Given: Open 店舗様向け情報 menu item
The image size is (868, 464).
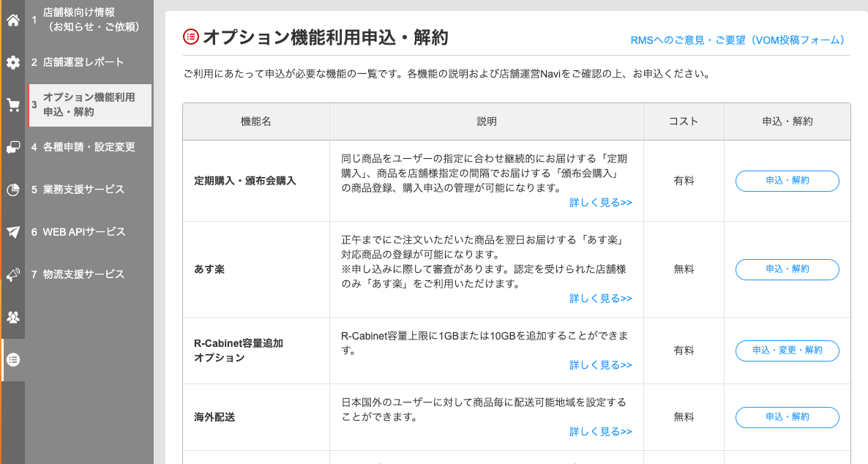Looking at the screenshot, I should 90,19.
